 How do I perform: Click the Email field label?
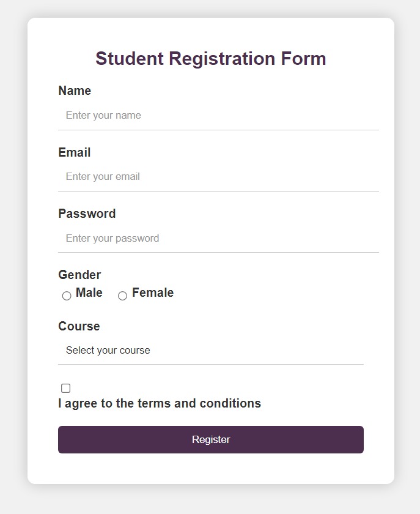(x=74, y=152)
